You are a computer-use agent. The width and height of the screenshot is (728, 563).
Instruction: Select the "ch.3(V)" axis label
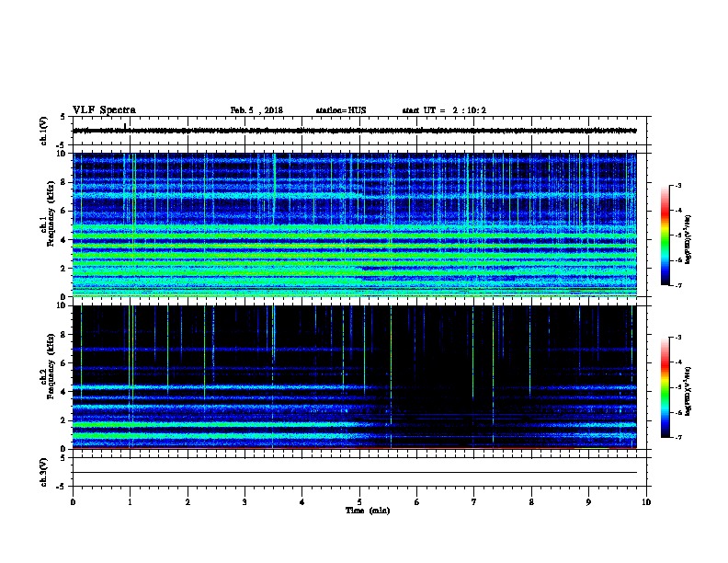coord(44,472)
